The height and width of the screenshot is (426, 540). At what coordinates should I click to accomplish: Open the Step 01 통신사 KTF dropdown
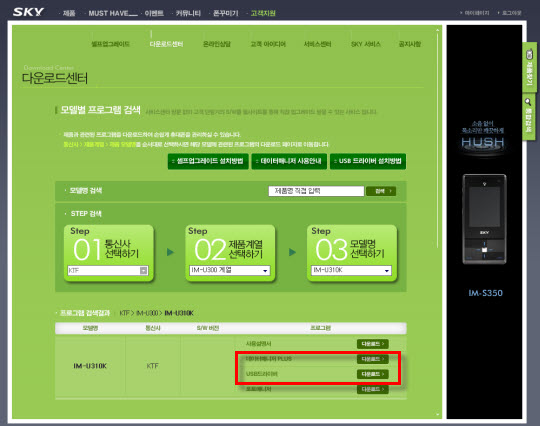pos(108,270)
